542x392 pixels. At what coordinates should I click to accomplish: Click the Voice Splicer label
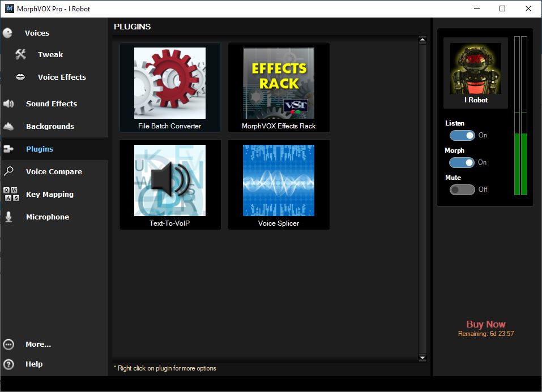coord(279,223)
